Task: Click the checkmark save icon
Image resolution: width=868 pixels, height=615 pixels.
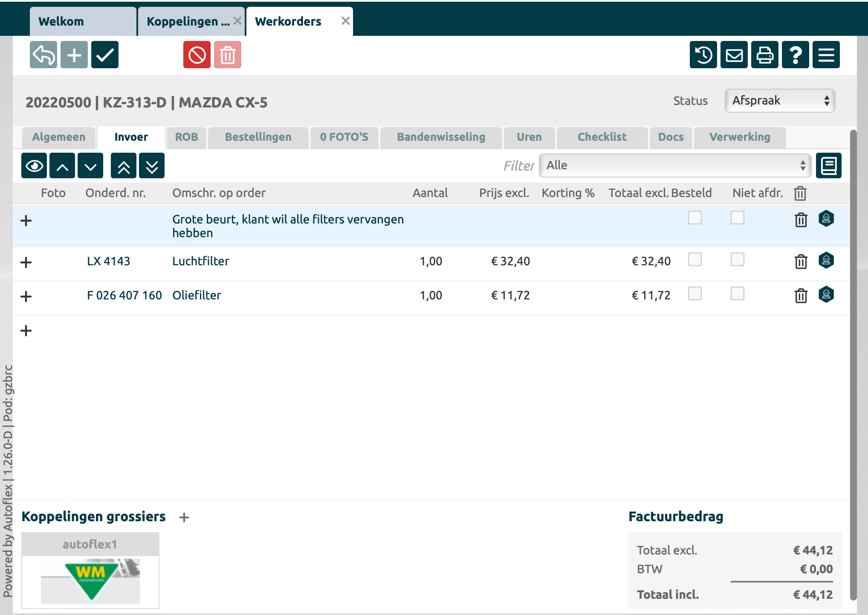Action: (x=104, y=55)
